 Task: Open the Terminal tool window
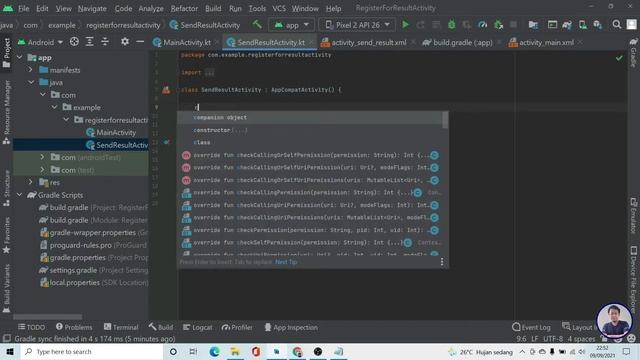click(x=121, y=327)
